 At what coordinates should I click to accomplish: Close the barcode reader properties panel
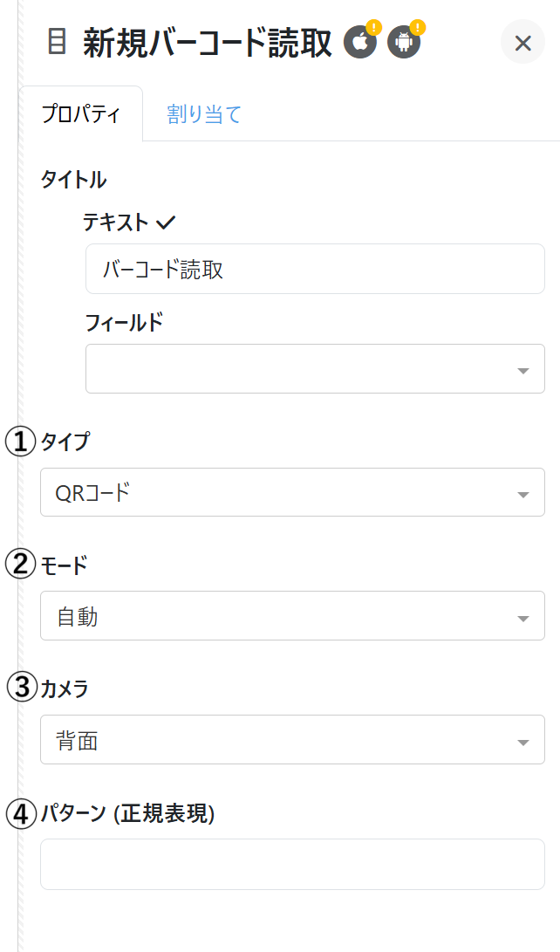[522, 43]
